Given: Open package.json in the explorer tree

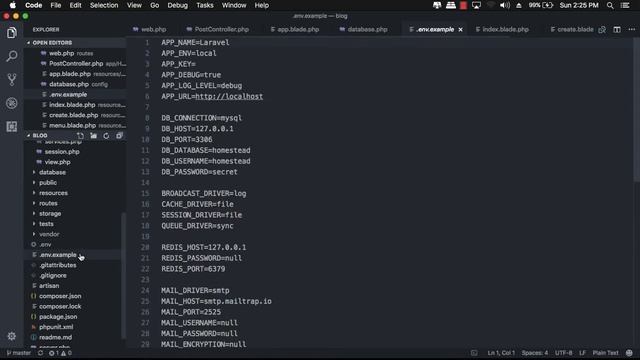Looking at the screenshot, I should (58, 317).
